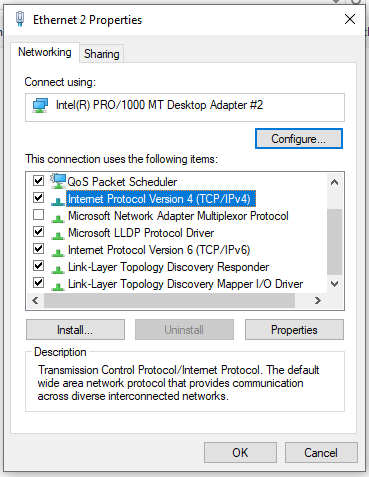369x477 pixels.
Task: Click the Ethernet adapter icon in title bar
Action: 20,19
